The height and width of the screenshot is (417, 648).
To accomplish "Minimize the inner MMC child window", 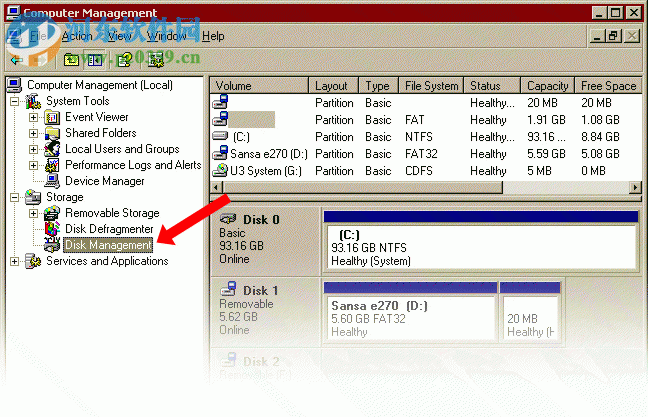I will (596, 36).
